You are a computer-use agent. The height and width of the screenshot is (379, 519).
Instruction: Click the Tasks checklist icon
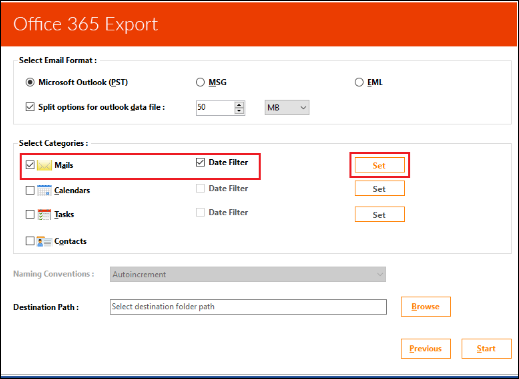(x=44, y=214)
